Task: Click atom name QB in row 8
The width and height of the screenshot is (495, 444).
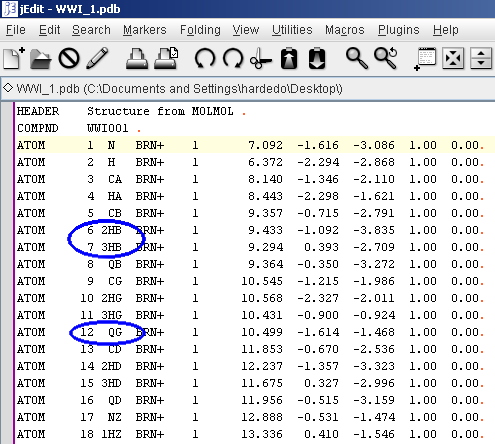Action: coord(115,264)
